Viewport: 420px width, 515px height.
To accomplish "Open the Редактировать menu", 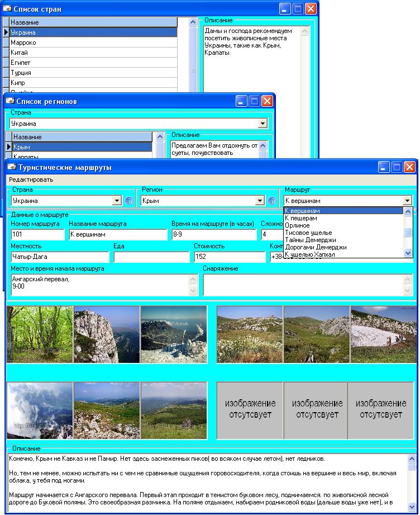I will click(31, 179).
